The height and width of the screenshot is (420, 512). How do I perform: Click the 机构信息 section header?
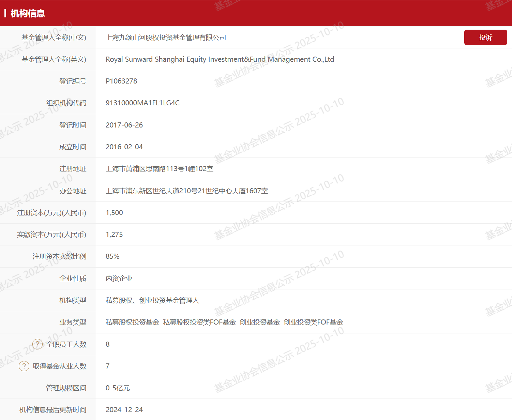28,14
